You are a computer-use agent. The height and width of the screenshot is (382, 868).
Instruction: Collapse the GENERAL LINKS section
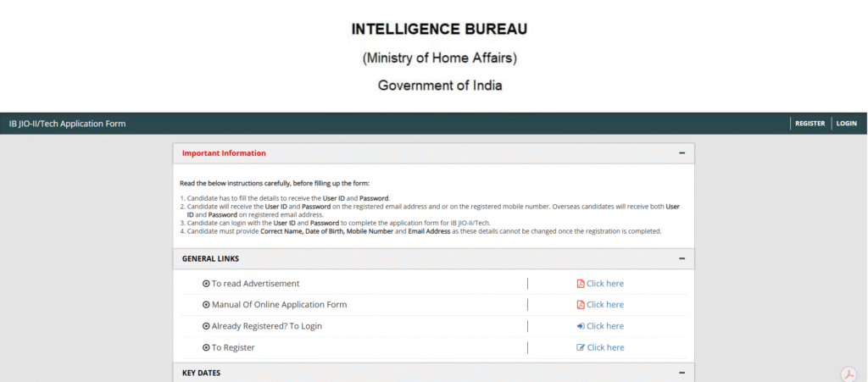click(x=682, y=258)
